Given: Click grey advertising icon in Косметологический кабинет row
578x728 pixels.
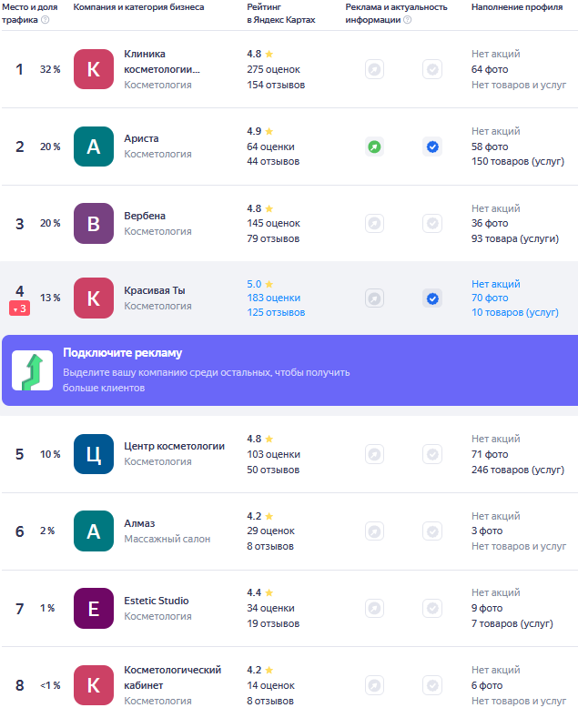Looking at the screenshot, I should tap(374, 685).
